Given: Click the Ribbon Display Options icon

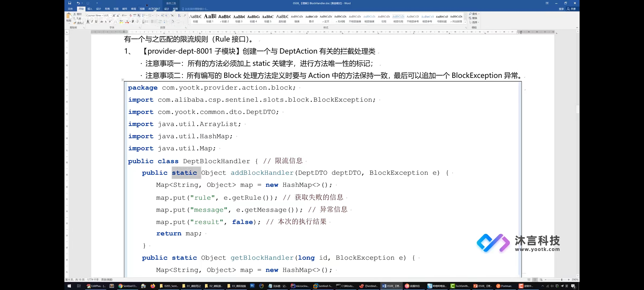Looking at the screenshot, I should (547, 3).
